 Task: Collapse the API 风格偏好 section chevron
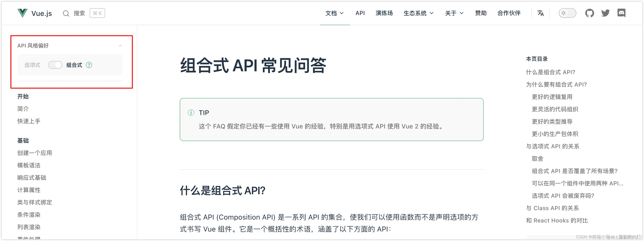[120, 45]
